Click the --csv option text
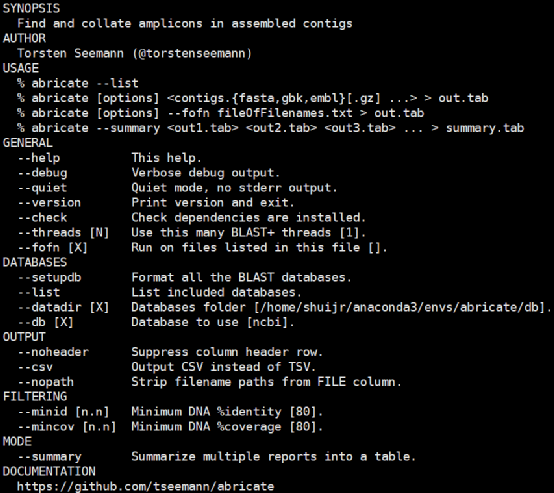Viewport: 554px width, 493px height. pyautogui.click(x=35, y=367)
